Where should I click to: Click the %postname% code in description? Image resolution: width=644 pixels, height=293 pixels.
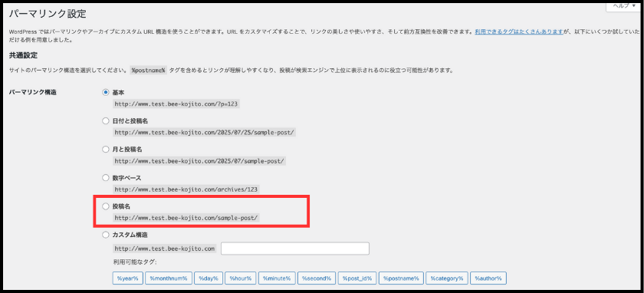click(148, 71)
